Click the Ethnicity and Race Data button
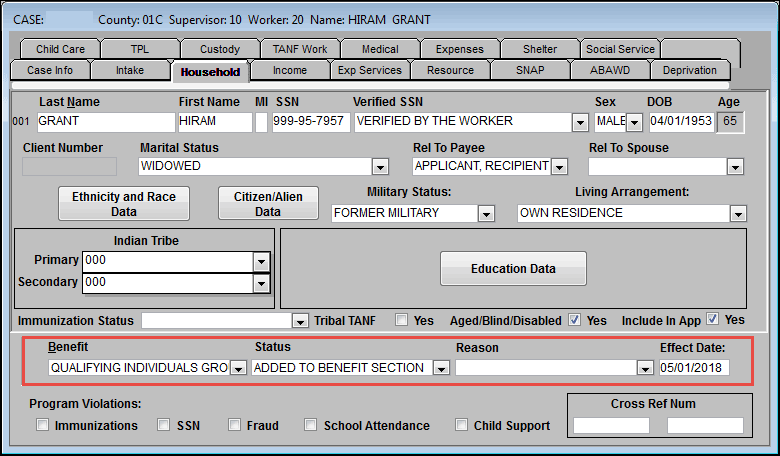The height and width of the screenshot is (456, 780). 124,204
